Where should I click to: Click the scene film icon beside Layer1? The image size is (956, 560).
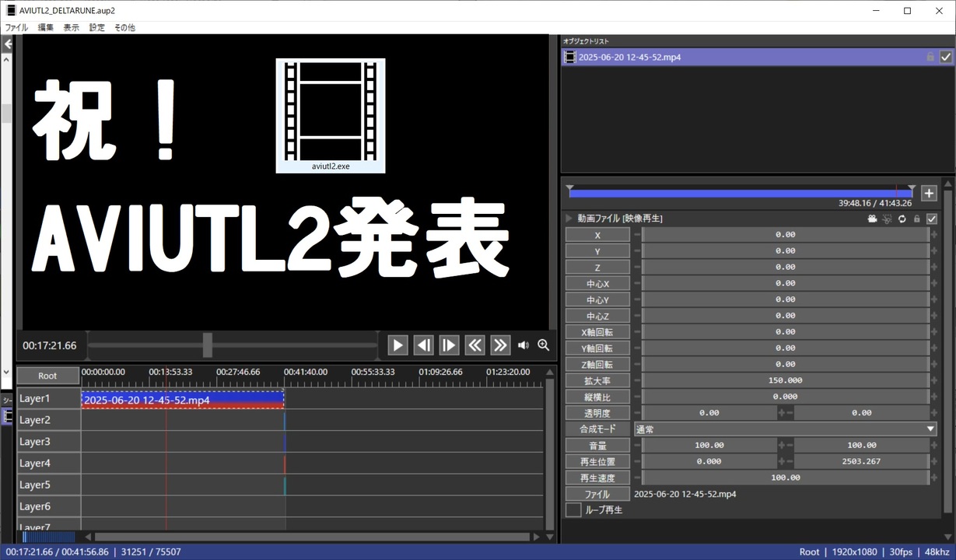coord(8,416)
